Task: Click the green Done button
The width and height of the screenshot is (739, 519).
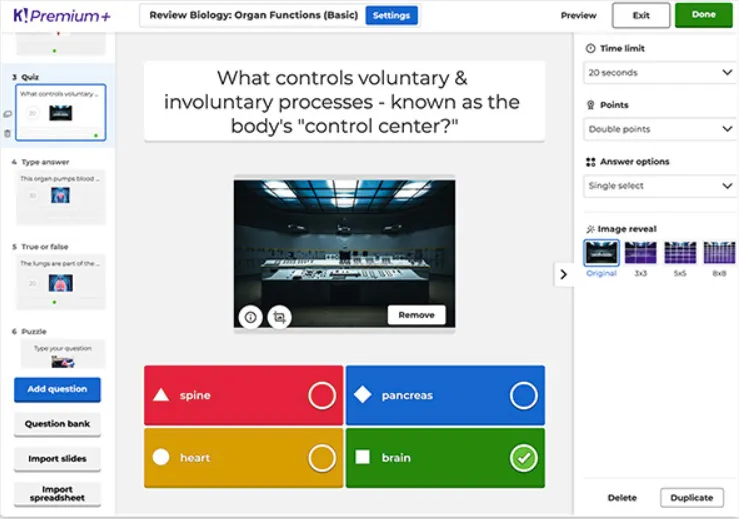Action: [704, 15]
